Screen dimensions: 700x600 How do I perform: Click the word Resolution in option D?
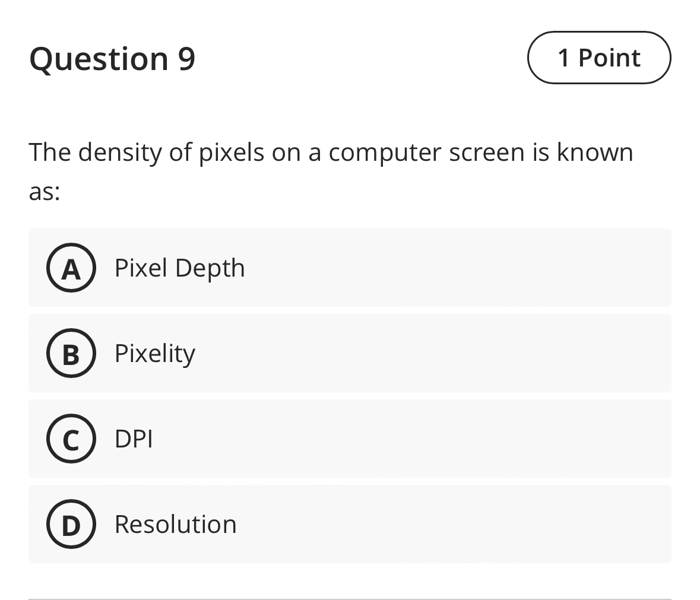pos(175,524)
